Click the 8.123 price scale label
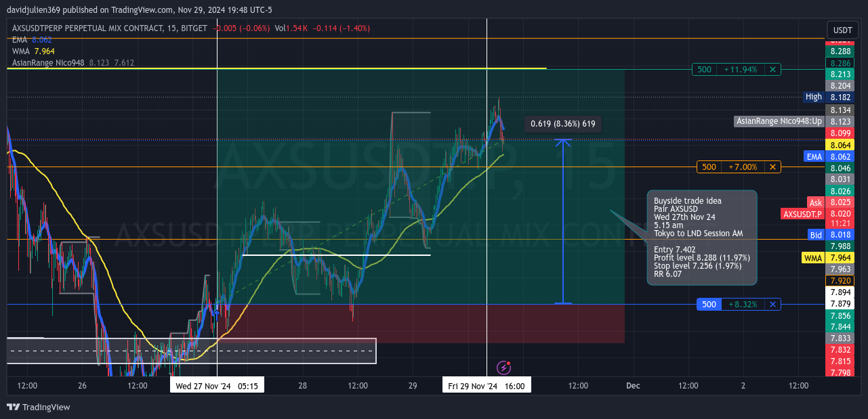868x419 pixels. (x=840, y=121)
